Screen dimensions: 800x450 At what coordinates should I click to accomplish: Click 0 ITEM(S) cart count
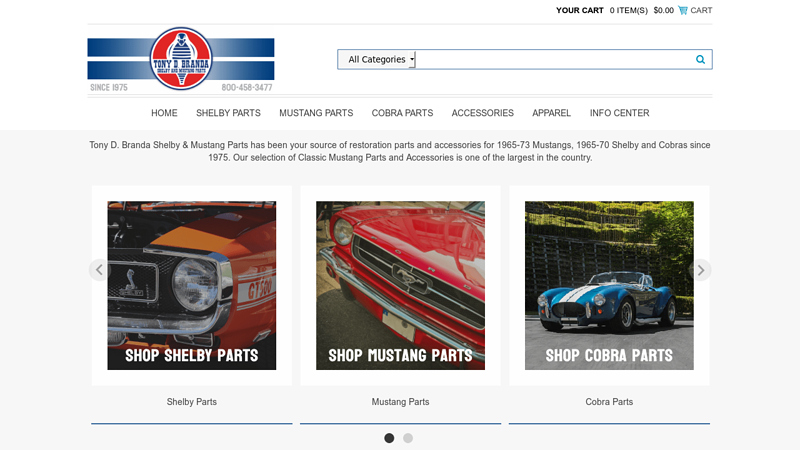tap(629, 10)
